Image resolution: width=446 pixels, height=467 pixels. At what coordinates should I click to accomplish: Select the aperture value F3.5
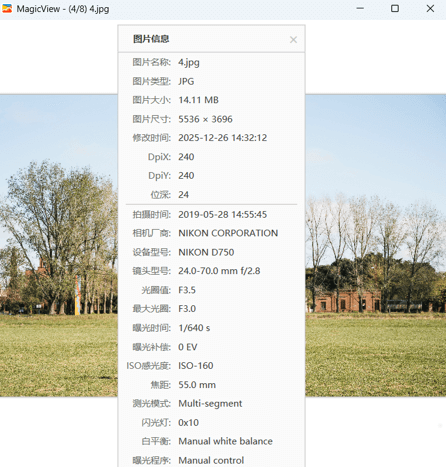coord(187,290)
